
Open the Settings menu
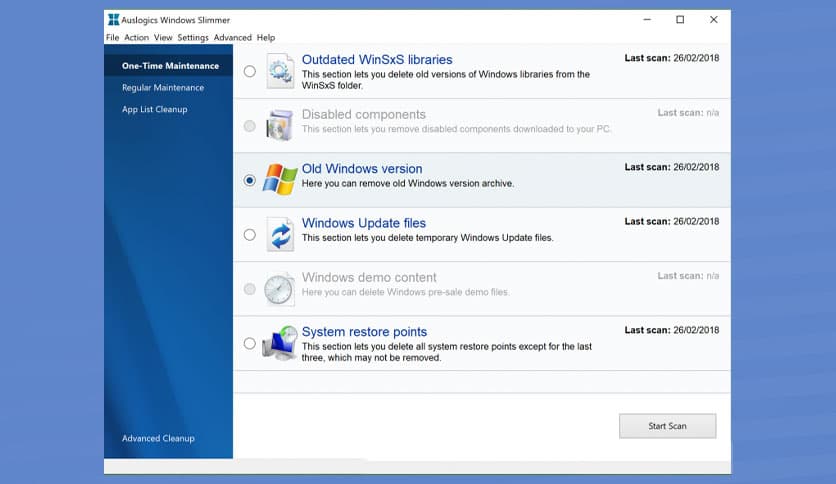point(193,37)
